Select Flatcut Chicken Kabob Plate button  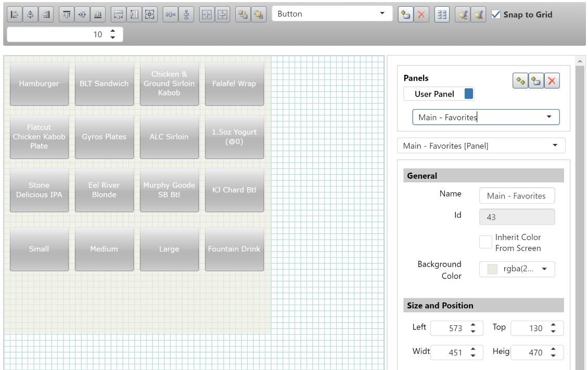tap(39, 137)
